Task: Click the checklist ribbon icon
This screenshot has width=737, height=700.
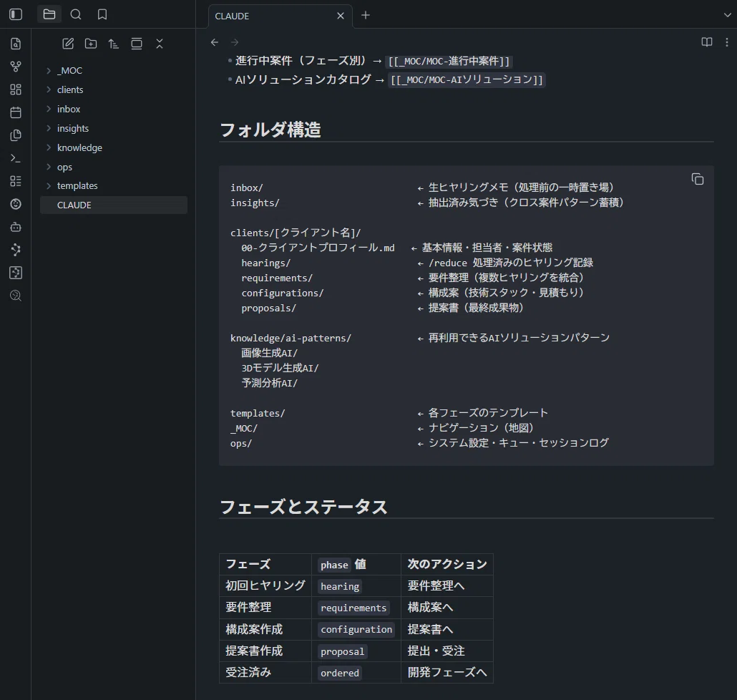Action: coord(16,181)
